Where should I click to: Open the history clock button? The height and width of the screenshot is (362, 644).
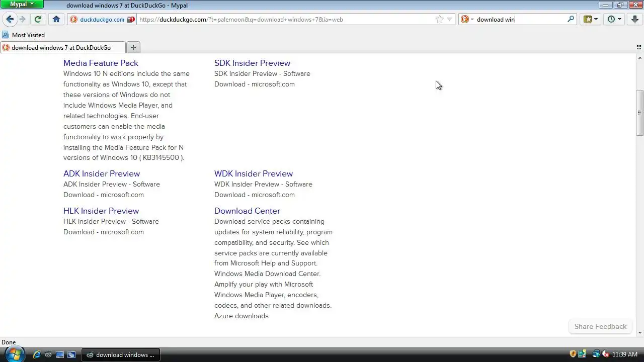pos(611,19)
